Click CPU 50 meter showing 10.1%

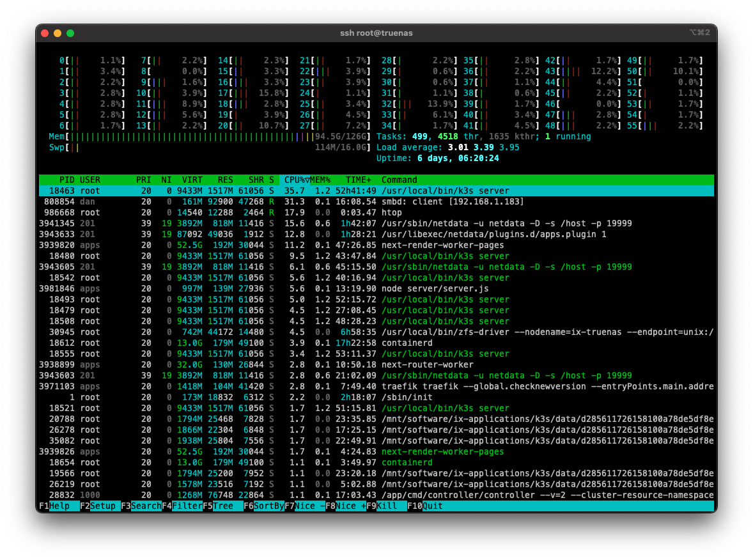pos(665,71)
